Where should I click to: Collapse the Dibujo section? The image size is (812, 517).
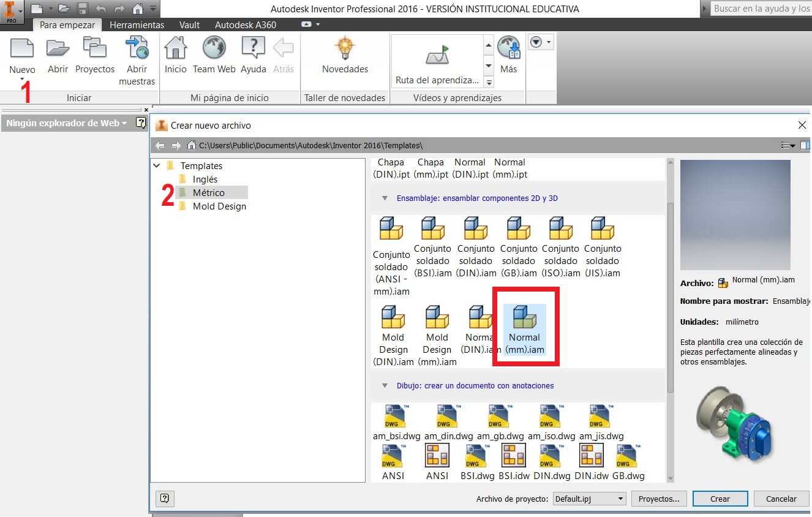point(385,386)
